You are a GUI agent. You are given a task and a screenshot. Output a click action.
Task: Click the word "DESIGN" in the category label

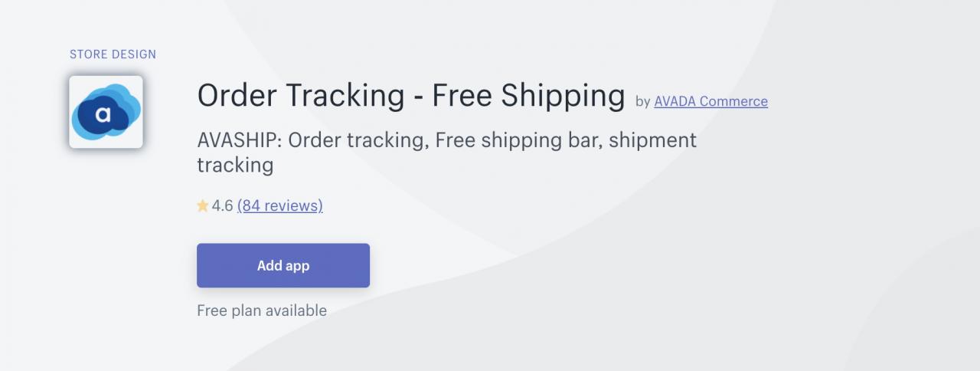coord(134,54)
